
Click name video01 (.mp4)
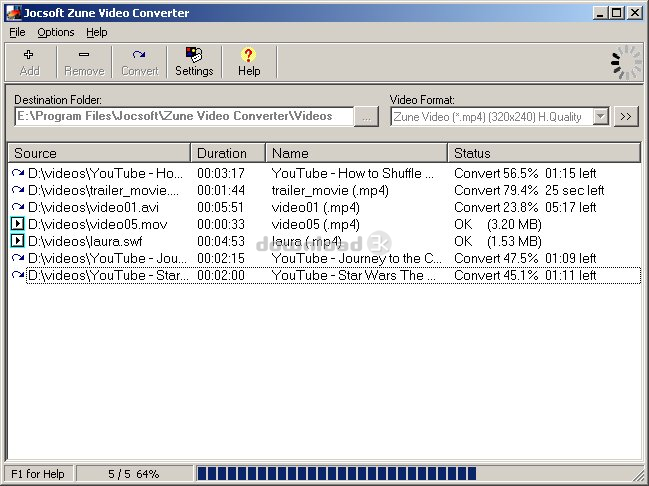315,207
